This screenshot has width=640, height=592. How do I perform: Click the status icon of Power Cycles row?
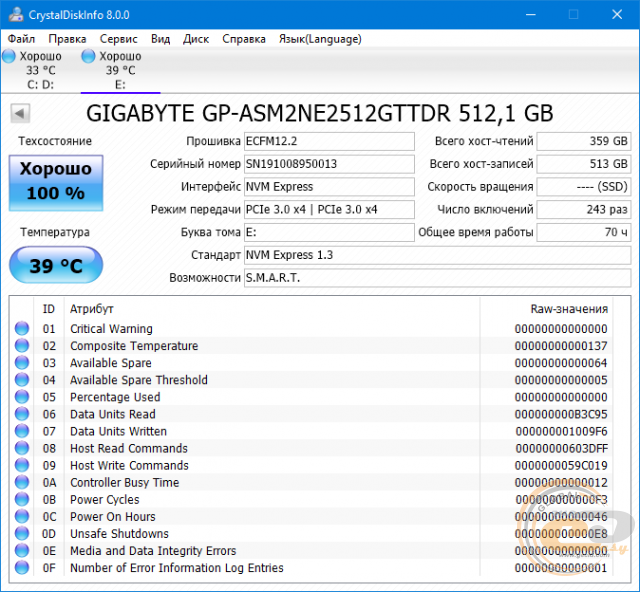tap(22, 499)
